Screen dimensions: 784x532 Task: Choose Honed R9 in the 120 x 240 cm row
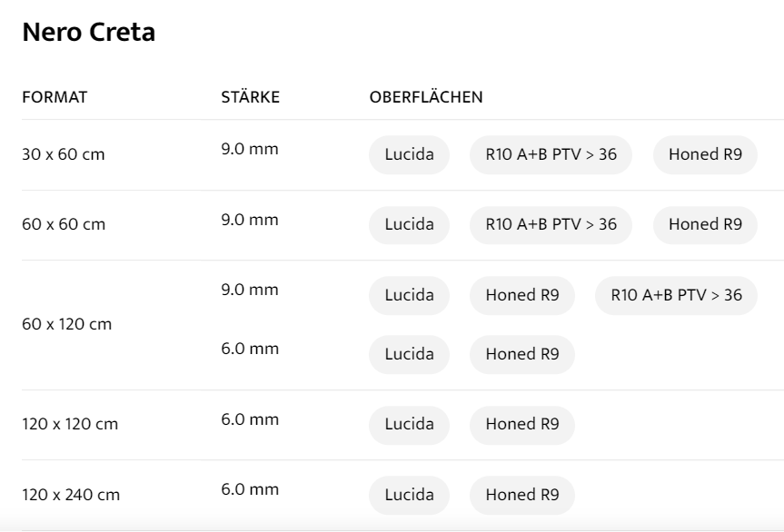pyautogui.click(x=521, y=495)
